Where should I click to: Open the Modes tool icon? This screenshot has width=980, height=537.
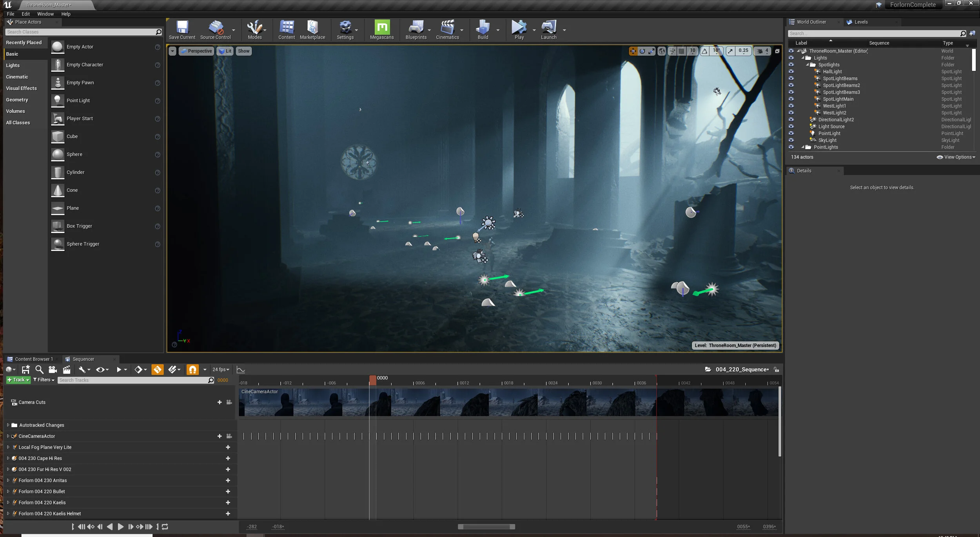coord(254,29)
